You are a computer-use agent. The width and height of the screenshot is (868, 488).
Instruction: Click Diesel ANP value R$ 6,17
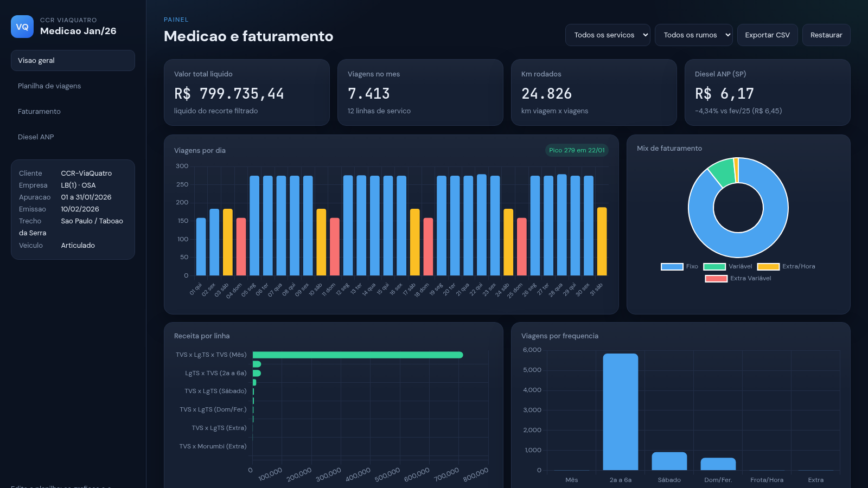(724, 94)
